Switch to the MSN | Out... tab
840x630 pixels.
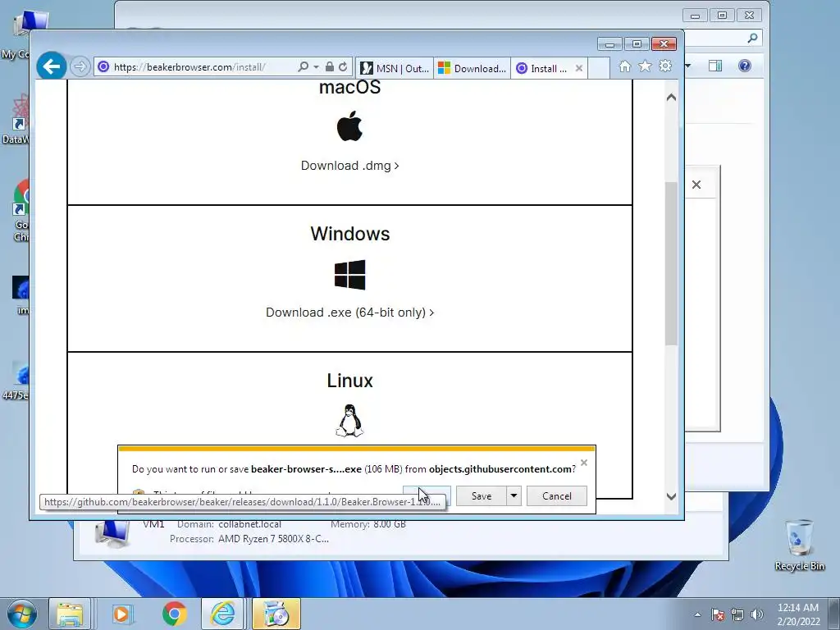[395, 68]
